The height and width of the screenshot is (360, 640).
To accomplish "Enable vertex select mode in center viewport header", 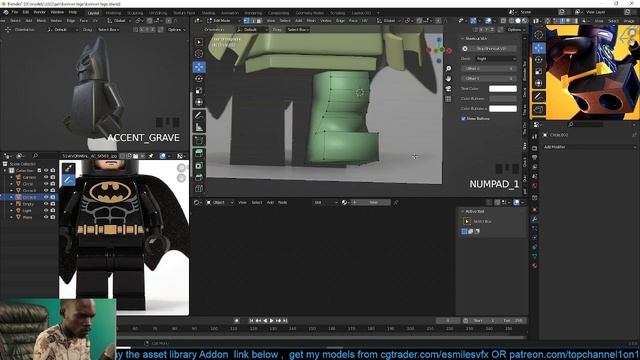I will point(246,20).
